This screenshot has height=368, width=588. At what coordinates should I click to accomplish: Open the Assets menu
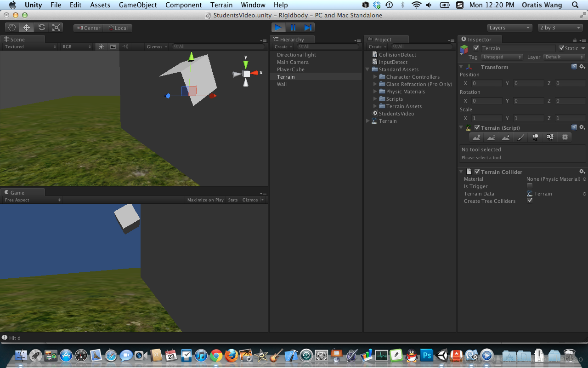pyautogui.click(x=100, y=5)
